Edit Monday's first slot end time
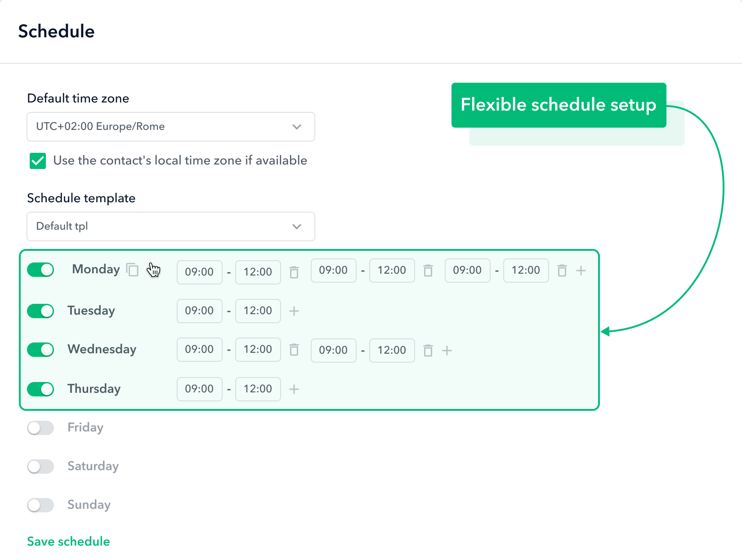The image size is (742, 560). point(258,272)
